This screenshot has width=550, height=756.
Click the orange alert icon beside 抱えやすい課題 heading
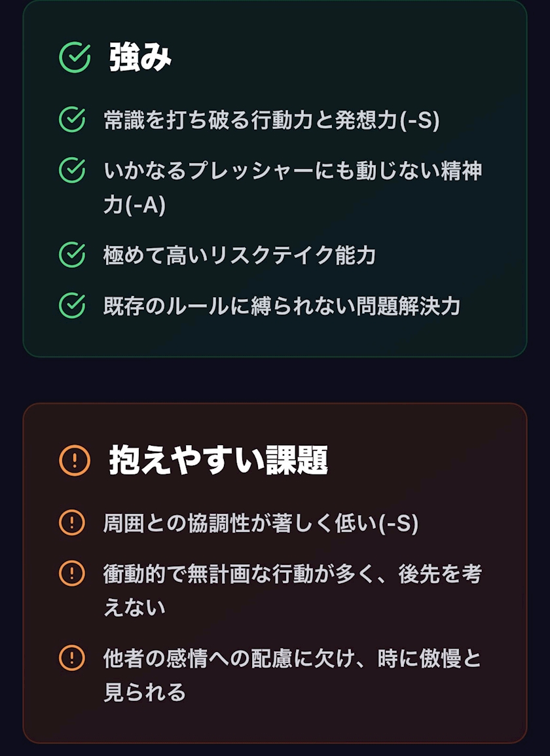75,460
